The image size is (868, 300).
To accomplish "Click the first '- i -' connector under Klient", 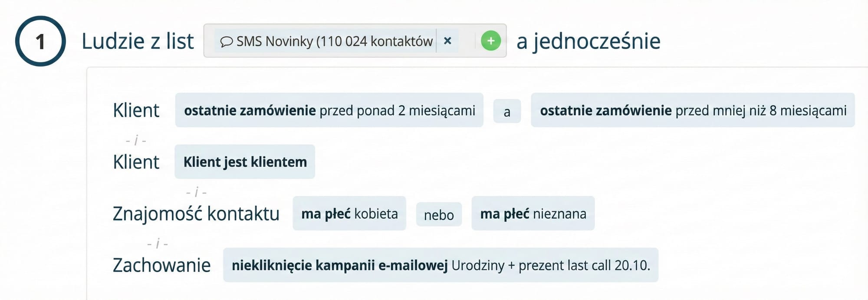I will (x=135, y=140).
